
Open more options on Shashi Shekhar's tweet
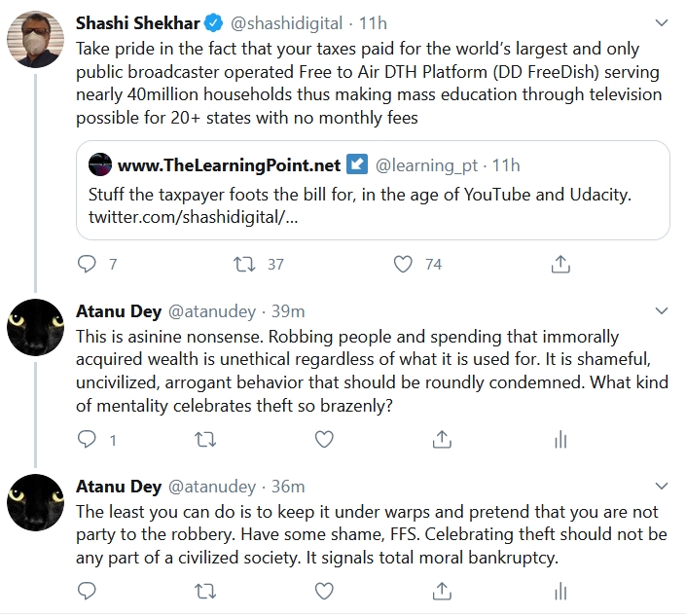tap(662, 21)
